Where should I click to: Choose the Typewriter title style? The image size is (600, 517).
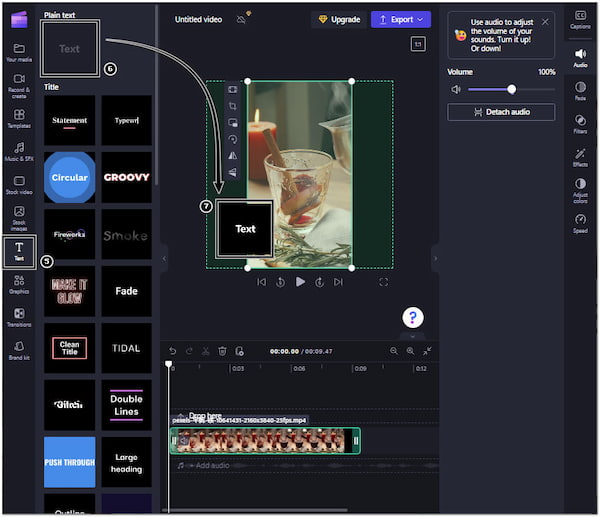(126, 120)
